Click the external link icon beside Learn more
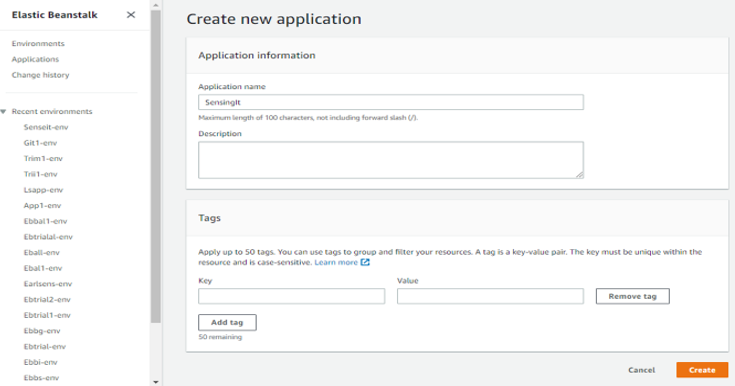This screenshot has height=386, width=735. click(365, 262)
